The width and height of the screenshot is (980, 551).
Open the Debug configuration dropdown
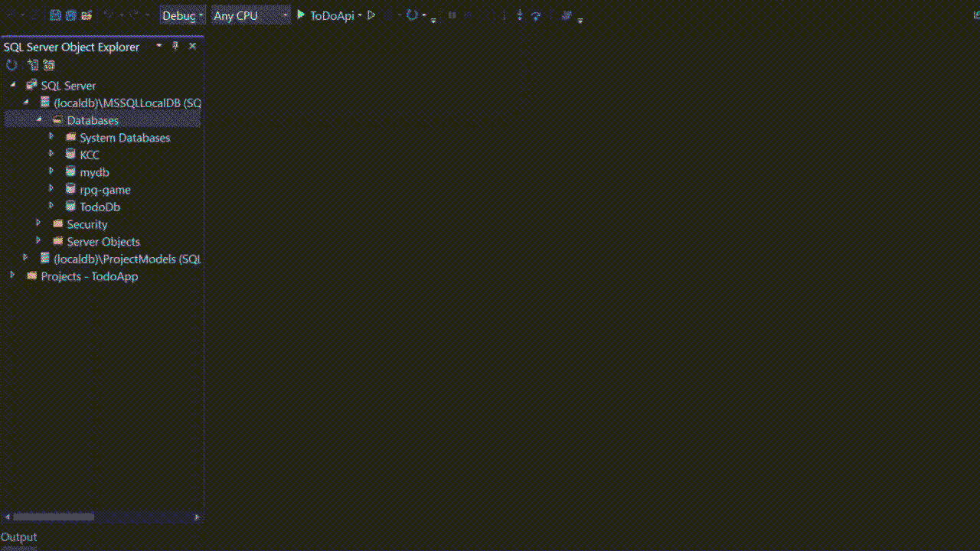click(201, 15)
